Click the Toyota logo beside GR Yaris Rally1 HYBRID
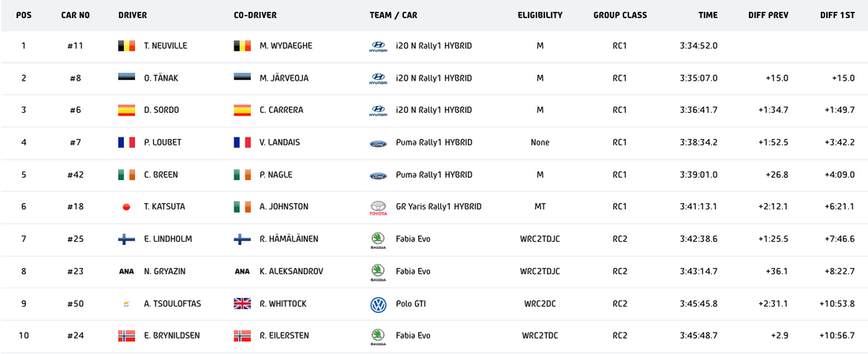The width and height of the screenshot is (868, 354). tap(379, 208)
